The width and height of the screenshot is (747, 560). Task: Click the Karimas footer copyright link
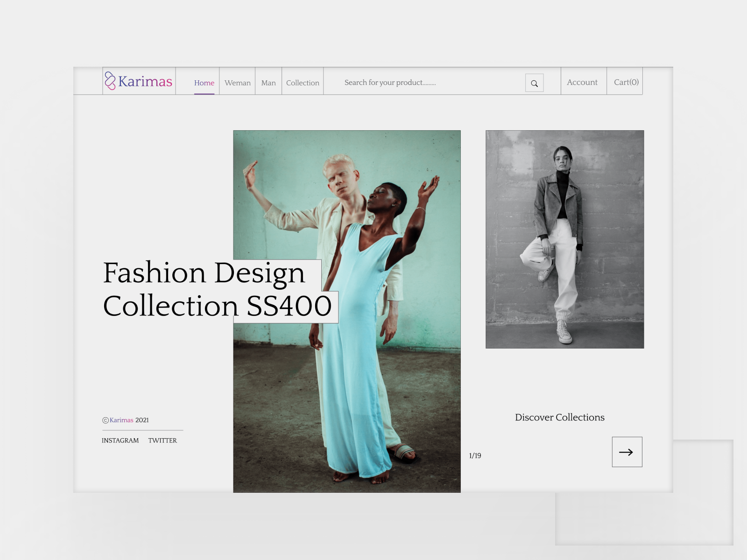tap(121, 420)
